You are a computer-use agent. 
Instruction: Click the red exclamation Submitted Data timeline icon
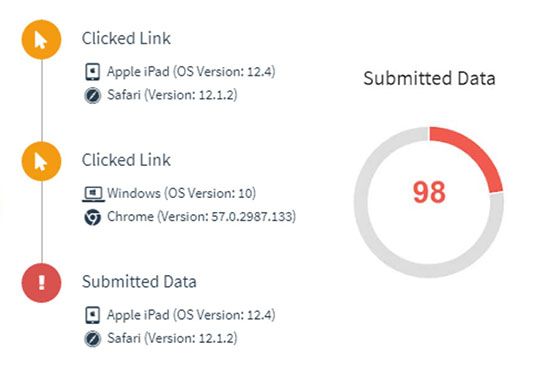coord(41,283)
